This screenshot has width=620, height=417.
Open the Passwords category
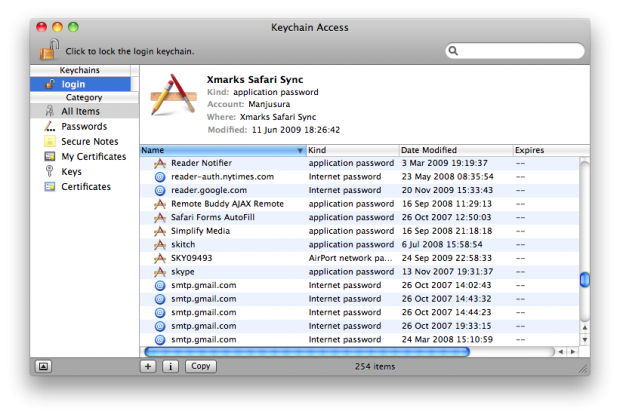tap(84, 126)
